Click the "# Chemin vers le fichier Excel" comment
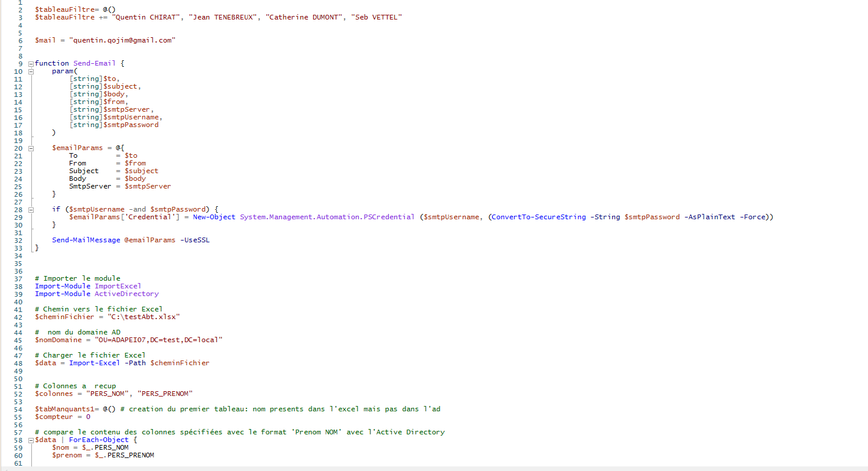 pyautogui.click(x=99, y=309)
